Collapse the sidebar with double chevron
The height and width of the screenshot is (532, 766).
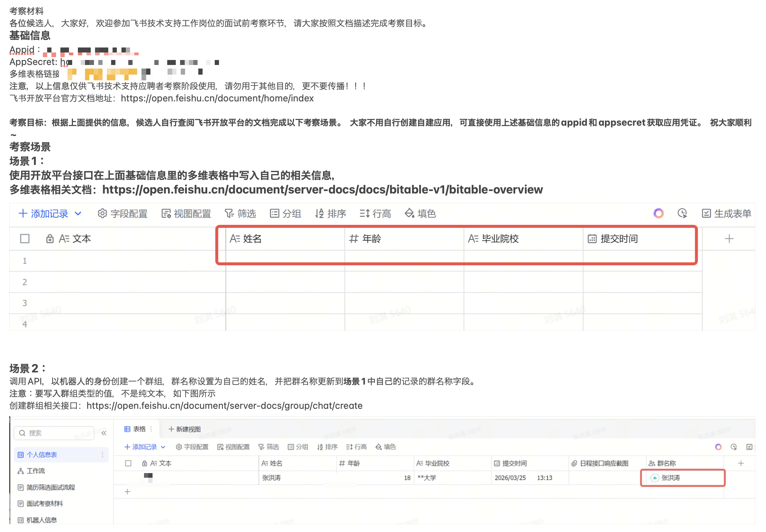(103, 433)
